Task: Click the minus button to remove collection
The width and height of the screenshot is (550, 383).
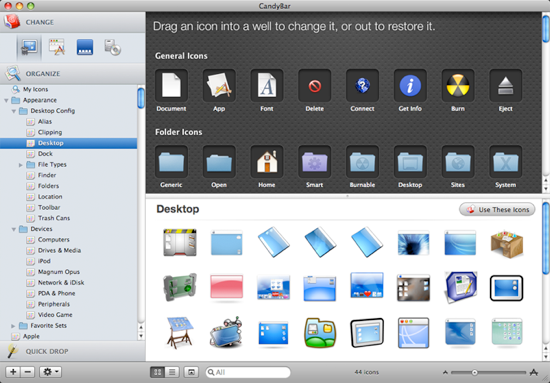Action: [x=28, y=372]
